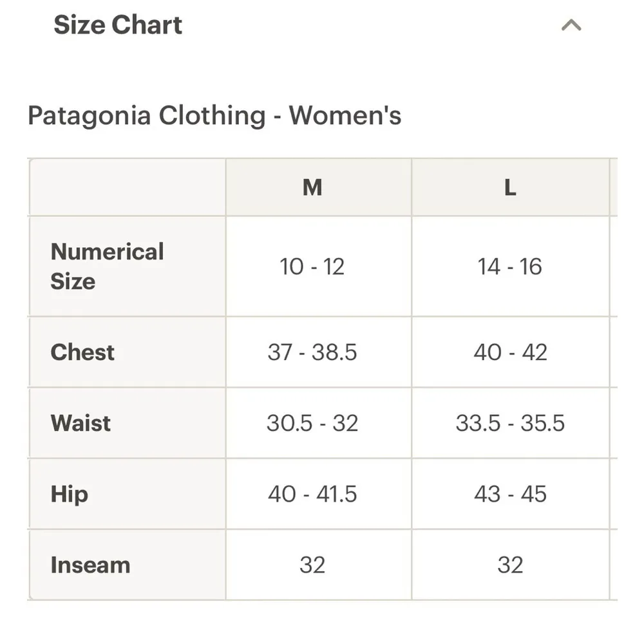Select the Size Chart heading
Screen dimensions: 644x644
point(118,24)
